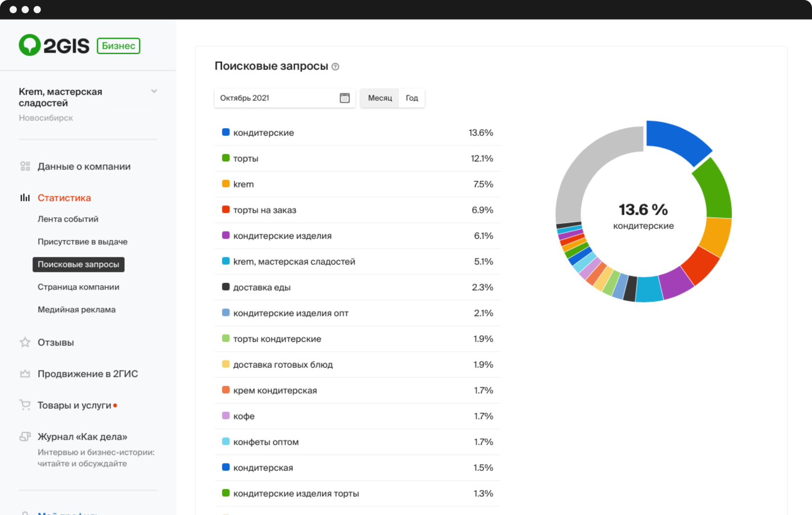Select конфеты оптом row
Image resolution: width=812 pixels, height=515 pixels.
(358, 442)
